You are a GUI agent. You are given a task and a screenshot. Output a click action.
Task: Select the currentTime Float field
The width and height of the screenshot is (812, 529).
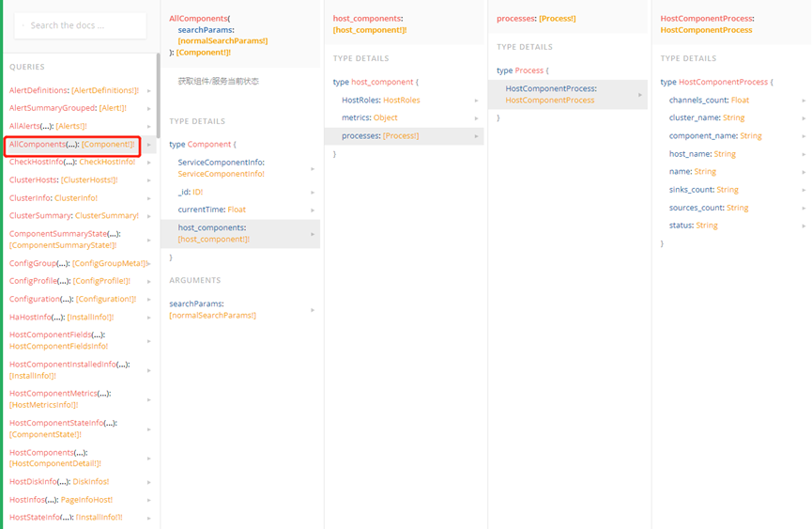[x=212, y=210]
